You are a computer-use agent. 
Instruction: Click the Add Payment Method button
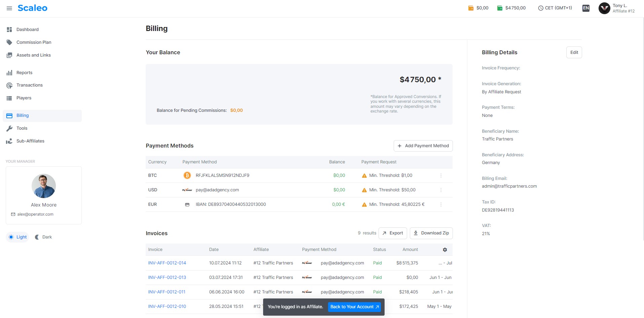coord(423,146)
